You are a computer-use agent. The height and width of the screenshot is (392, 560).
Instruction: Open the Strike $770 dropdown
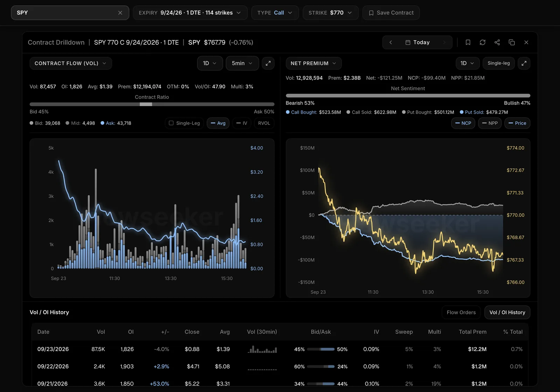click(330, 13)
